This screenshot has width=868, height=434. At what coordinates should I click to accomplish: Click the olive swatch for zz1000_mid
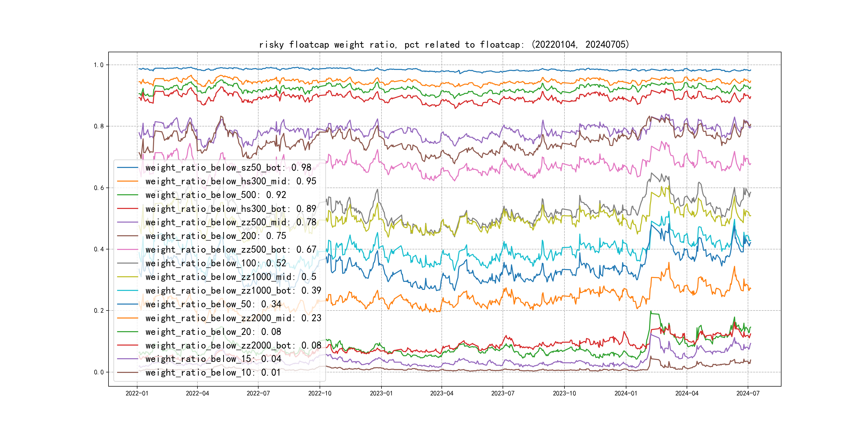point(127,277)
